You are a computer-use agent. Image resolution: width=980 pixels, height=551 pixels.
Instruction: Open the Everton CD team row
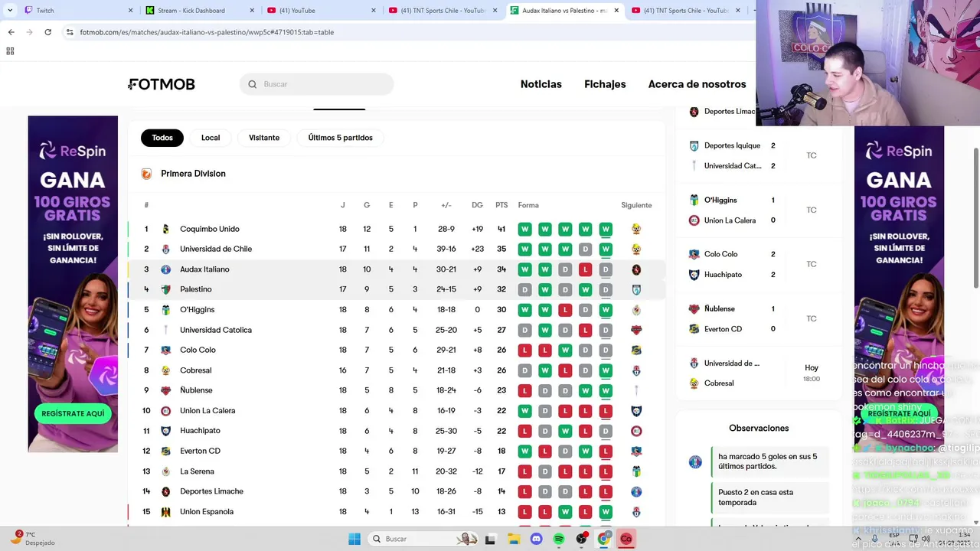396,452
